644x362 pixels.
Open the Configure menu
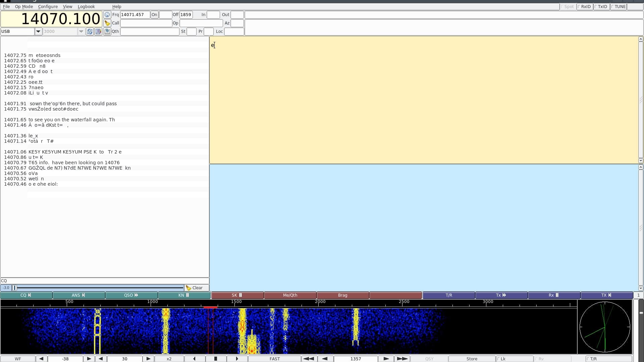coord(48,7)
